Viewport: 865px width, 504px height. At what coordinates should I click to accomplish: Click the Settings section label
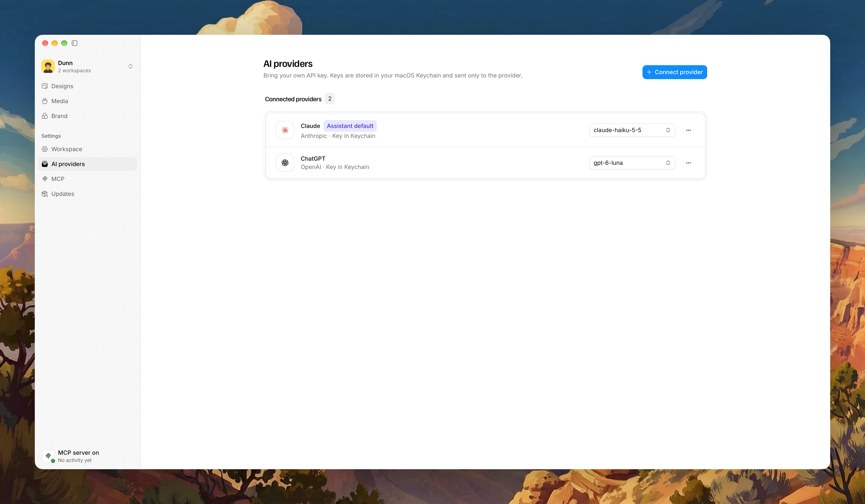(51, 136)
